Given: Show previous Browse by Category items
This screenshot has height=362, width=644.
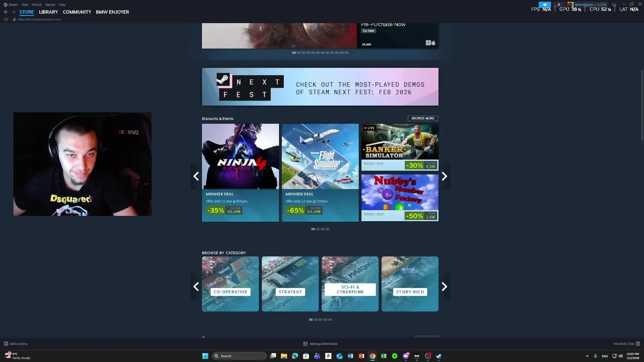Looking at the screenshot, I should click(x=196, y=287).
